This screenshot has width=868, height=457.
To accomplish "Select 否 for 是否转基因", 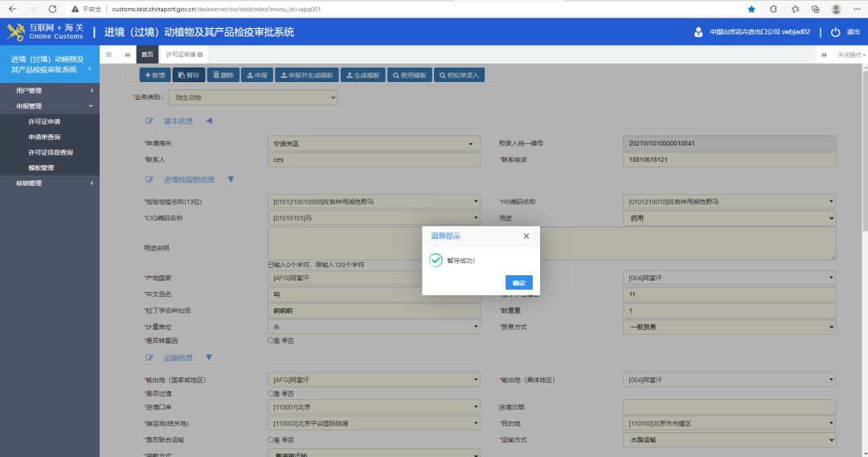I will (x=285, y=340).
